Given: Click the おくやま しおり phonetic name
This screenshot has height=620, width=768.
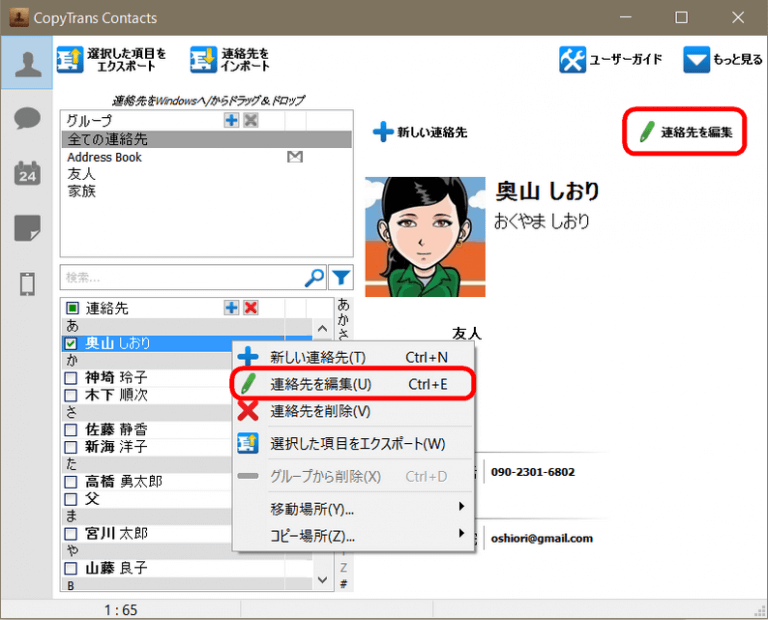Looking at the screenshot, I should click(x=542, y=221).
